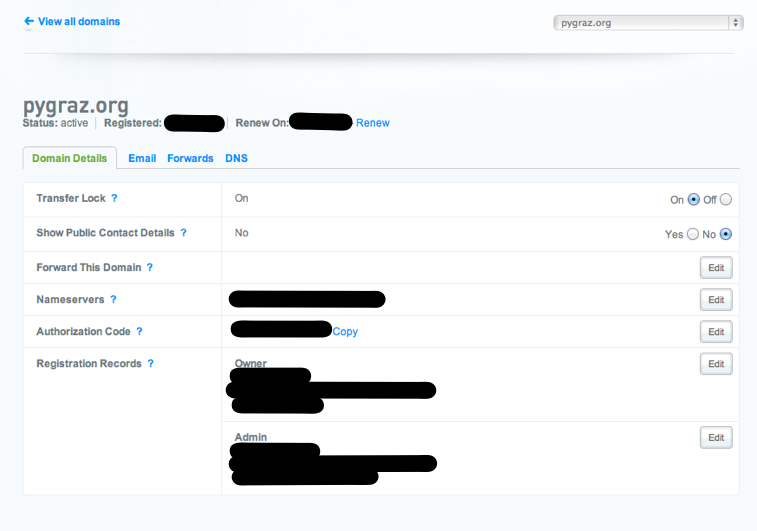Click the Owner heading in Registration Records
757x531 pixels.
(x=251, y=363)
